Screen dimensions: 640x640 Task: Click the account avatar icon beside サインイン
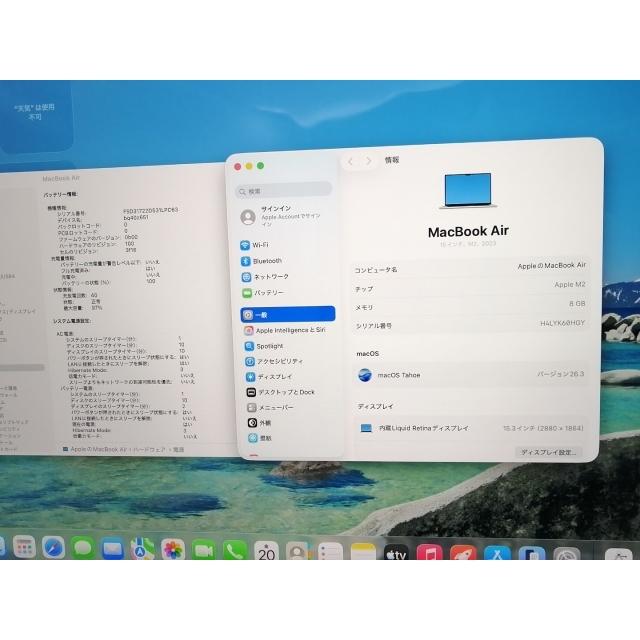[x=248, y=217]
